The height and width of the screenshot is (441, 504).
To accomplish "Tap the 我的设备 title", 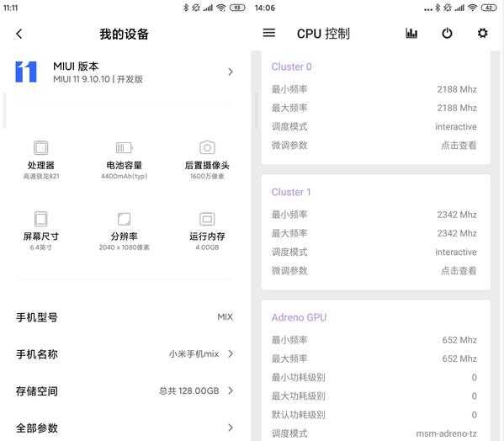I will (x=124, y=34).
